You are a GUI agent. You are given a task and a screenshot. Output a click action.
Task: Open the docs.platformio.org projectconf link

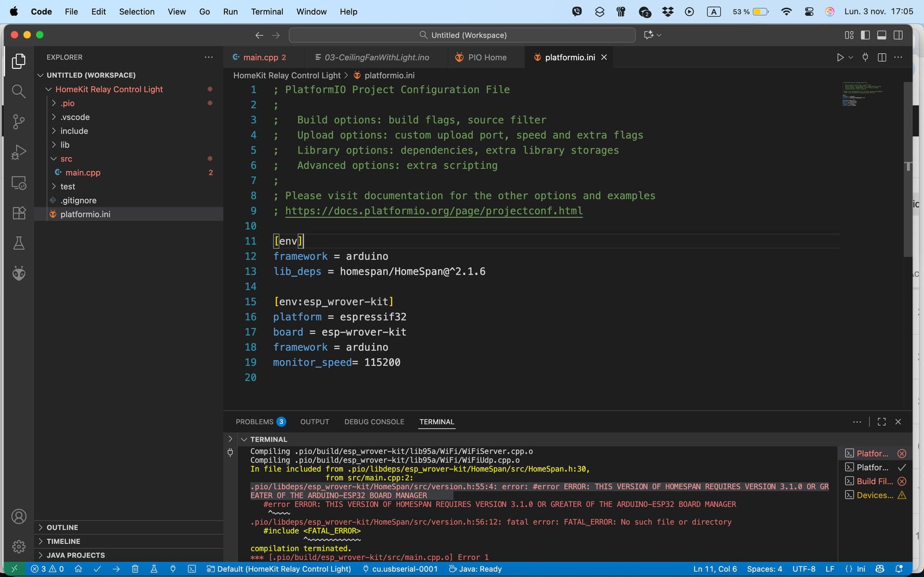click(434, 211)
